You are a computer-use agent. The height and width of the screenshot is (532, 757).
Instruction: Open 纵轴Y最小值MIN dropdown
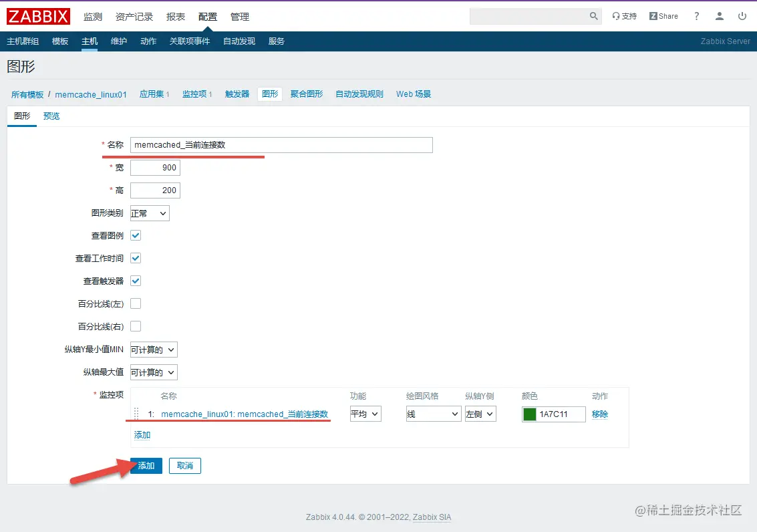tap(154, 350)
